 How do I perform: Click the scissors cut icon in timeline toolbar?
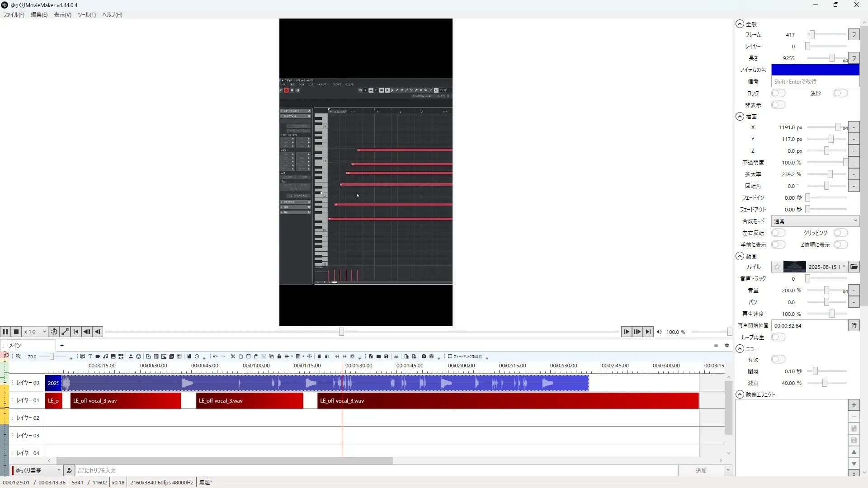(233, 357)
